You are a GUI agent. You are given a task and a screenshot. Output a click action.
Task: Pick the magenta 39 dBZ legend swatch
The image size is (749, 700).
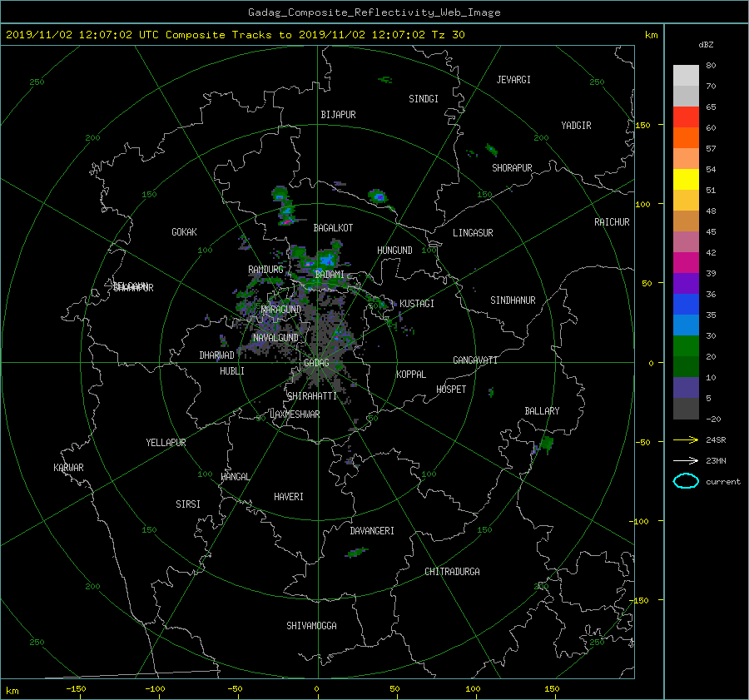[686, 263]
